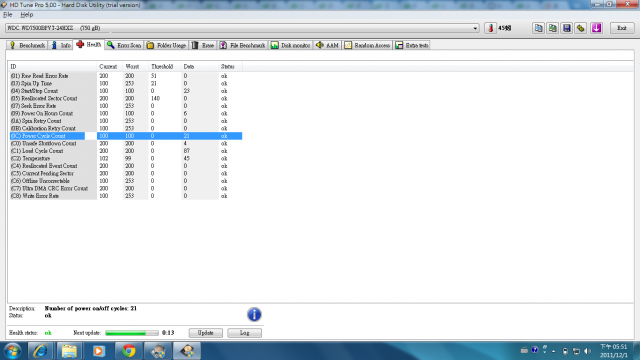Open the File menu
Screen dimensions: 640x360
click(x=7, y=15)
